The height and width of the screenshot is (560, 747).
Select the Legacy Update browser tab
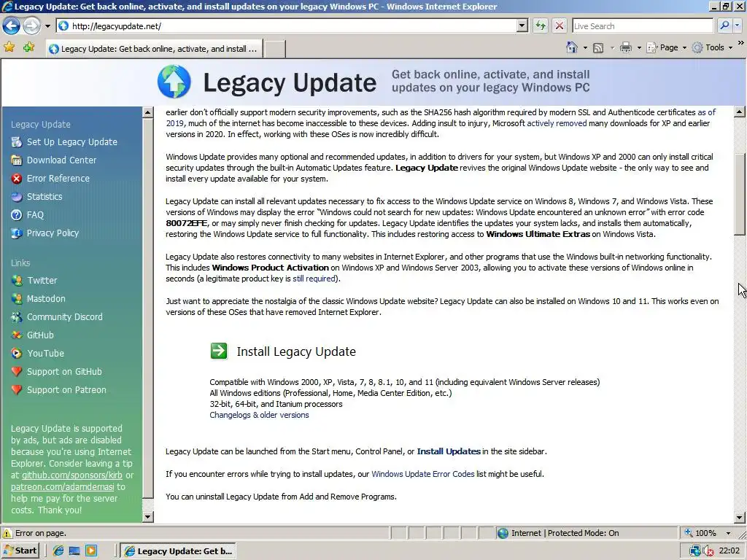click(155, 49)
